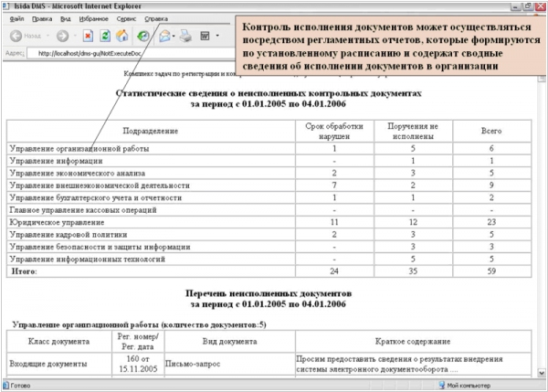Screen dimensions: 548x392
Task: Open the Файл menu
Action: pos(16,17)
